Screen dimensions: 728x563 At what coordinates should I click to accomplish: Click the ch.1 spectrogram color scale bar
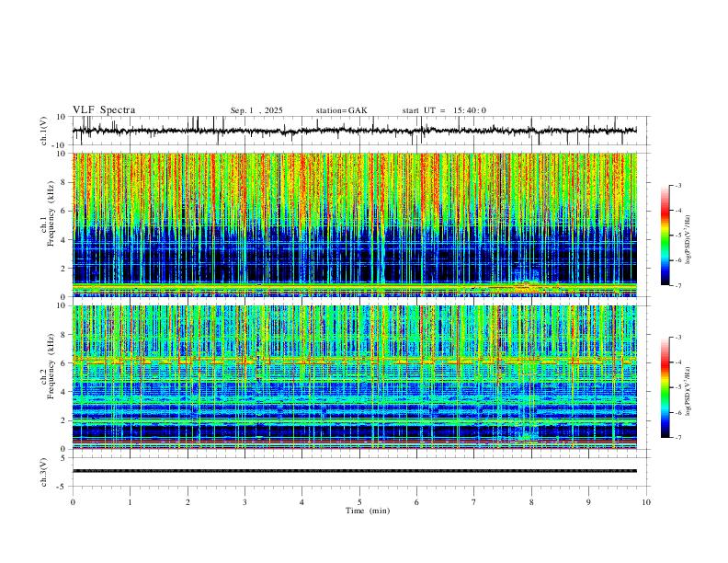665,236
